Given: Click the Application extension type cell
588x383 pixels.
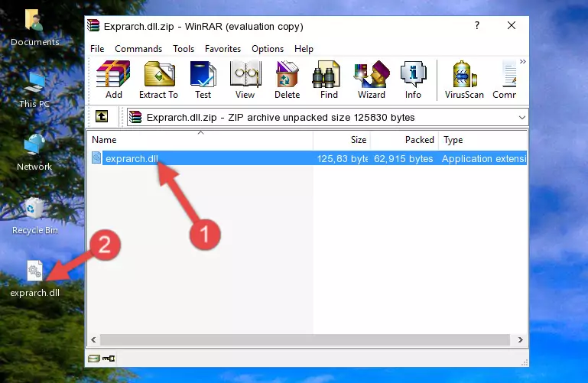Looking at the screenshot, I should tap(484, 158).
